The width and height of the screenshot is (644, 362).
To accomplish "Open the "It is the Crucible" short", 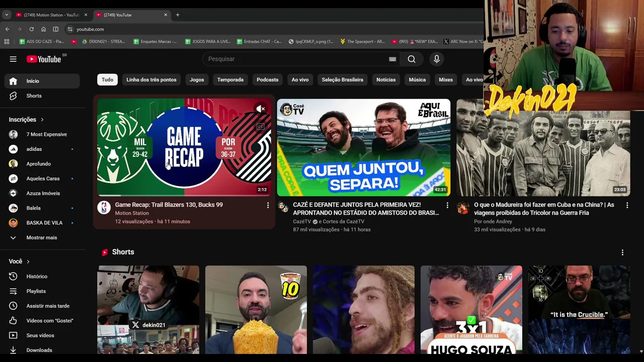I will [579, 310].
